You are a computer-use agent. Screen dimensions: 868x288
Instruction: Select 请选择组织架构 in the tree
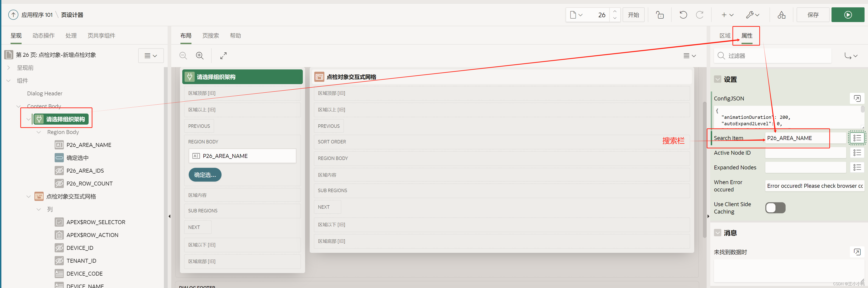pyautogui.click(x=61, y=119)
